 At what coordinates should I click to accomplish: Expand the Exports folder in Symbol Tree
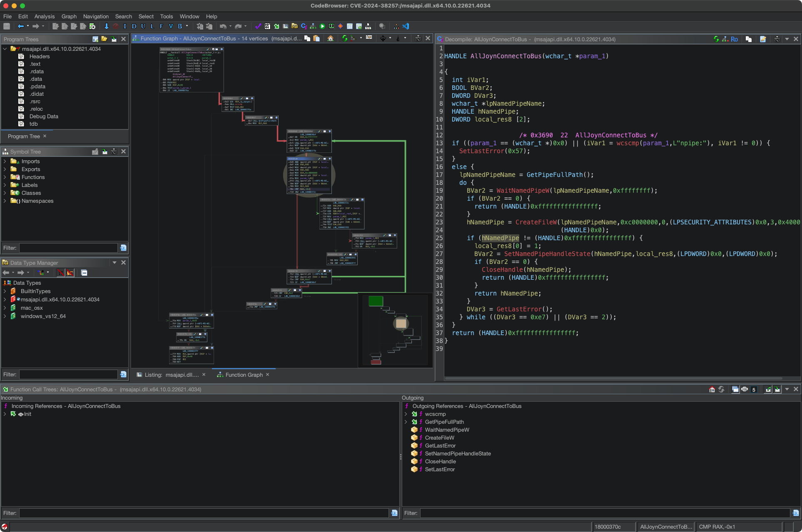[x=5, y=169]
